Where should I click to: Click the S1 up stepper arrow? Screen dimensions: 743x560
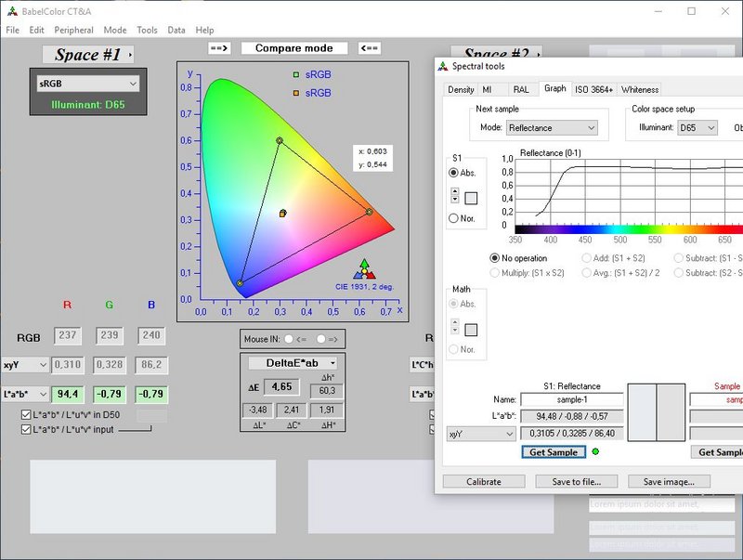(455, 191)
